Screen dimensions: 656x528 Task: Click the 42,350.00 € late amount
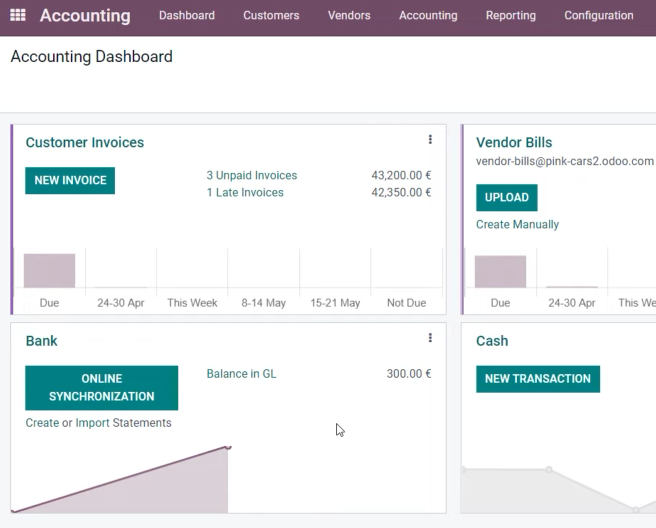pos(401,192)
